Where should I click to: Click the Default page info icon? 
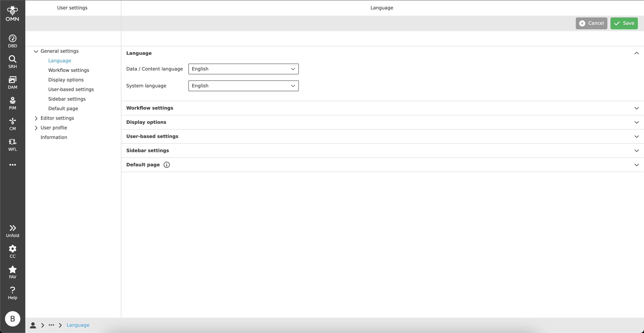(167, 165)
